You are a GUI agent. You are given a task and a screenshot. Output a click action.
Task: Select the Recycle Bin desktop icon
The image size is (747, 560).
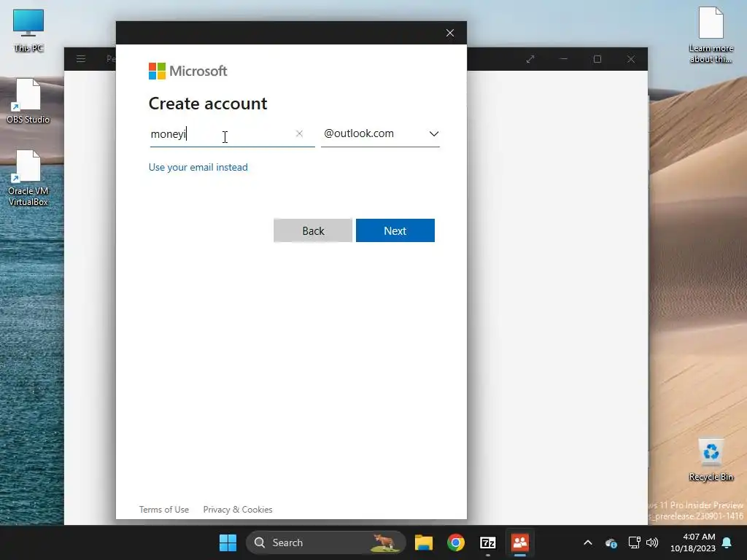[x=711, y=460]
